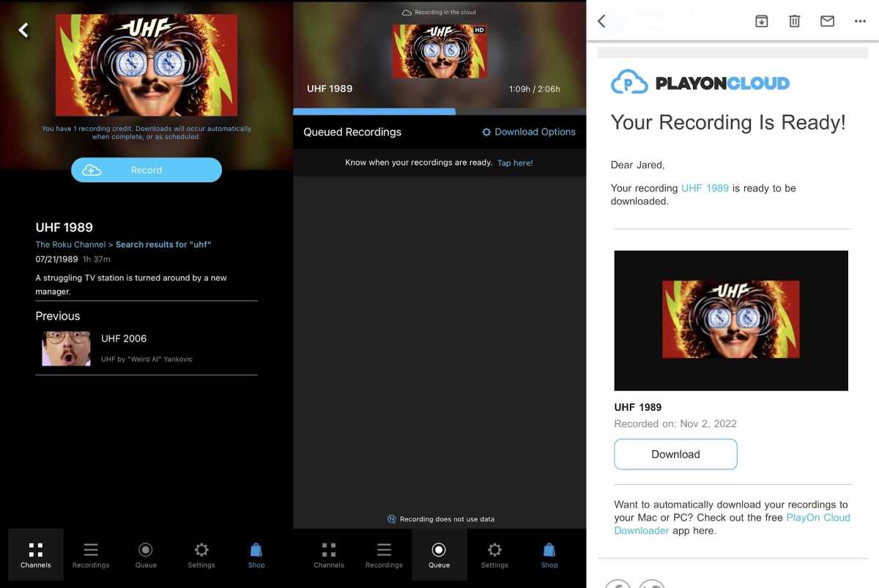Mark email unread with envelope icon

827,21
